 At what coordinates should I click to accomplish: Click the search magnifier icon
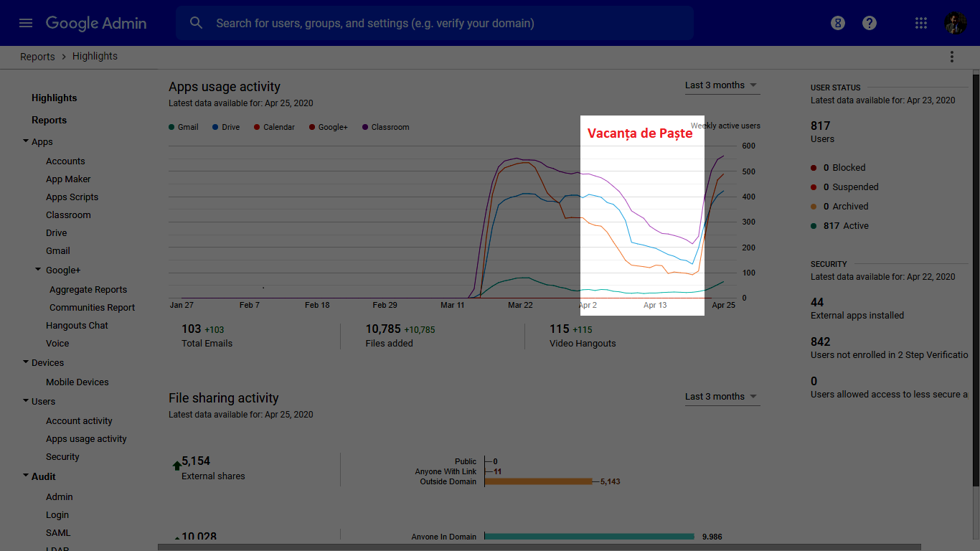click(197, 23)
